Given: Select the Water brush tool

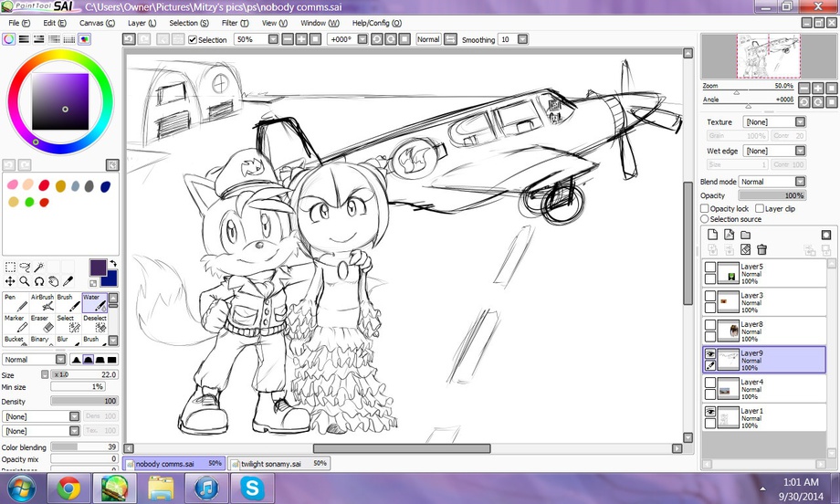Looking at the screenshot, I should (94, 302).
